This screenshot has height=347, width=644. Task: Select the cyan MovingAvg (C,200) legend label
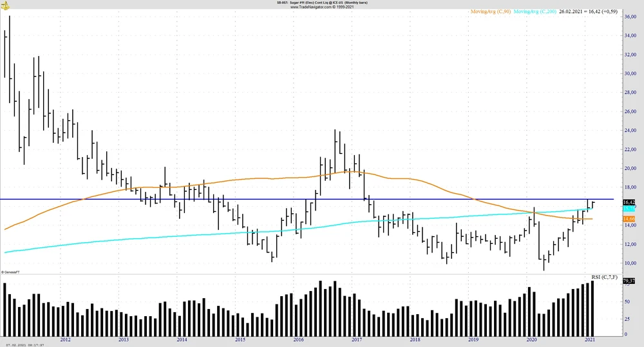point(536,12)
